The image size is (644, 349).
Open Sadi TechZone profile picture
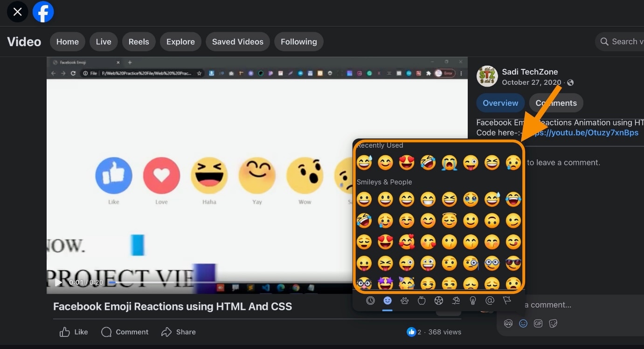[x=487, y=76]
